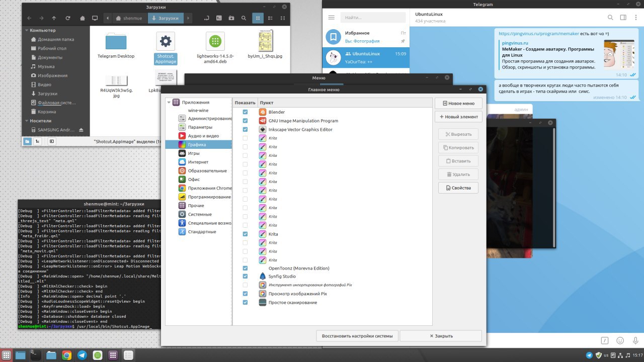Click Свойства button
644x362 pixels.
[x=458, y=188]
